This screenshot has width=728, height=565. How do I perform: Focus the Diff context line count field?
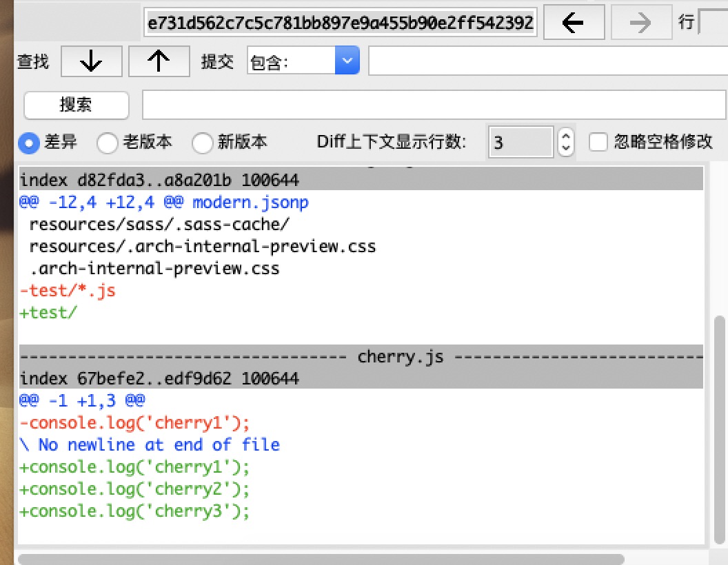coord(520,142)
